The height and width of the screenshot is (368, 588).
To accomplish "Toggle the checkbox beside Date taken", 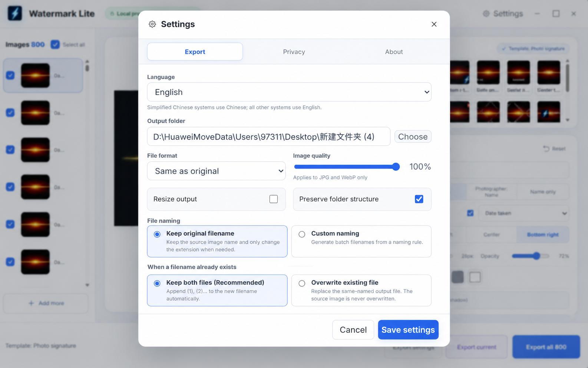I will click(470, 213).
